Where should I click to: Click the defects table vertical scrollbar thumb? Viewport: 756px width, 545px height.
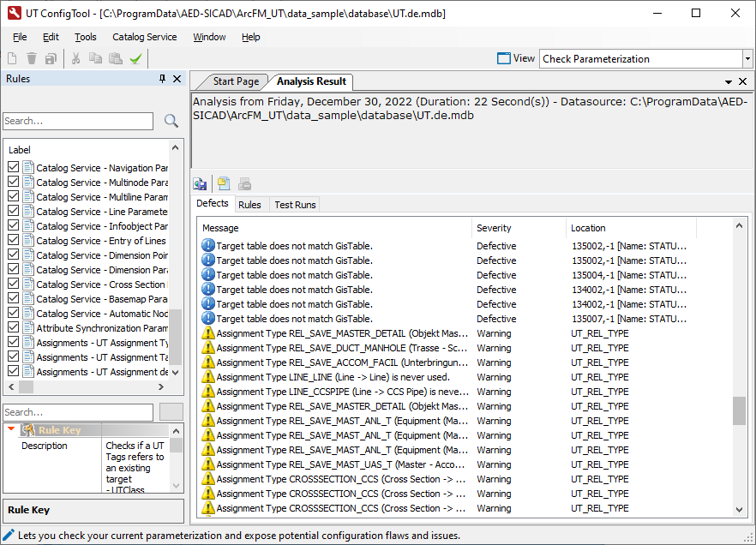click(739, 410)
